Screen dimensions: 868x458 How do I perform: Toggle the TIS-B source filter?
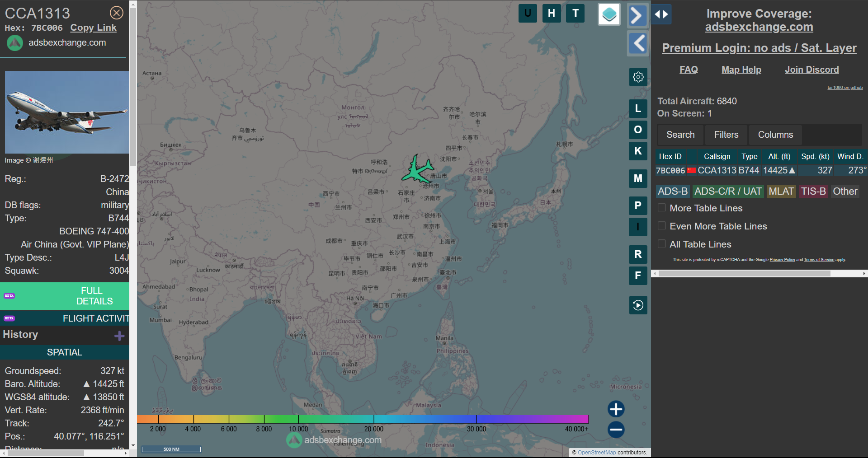click(813, 192)
